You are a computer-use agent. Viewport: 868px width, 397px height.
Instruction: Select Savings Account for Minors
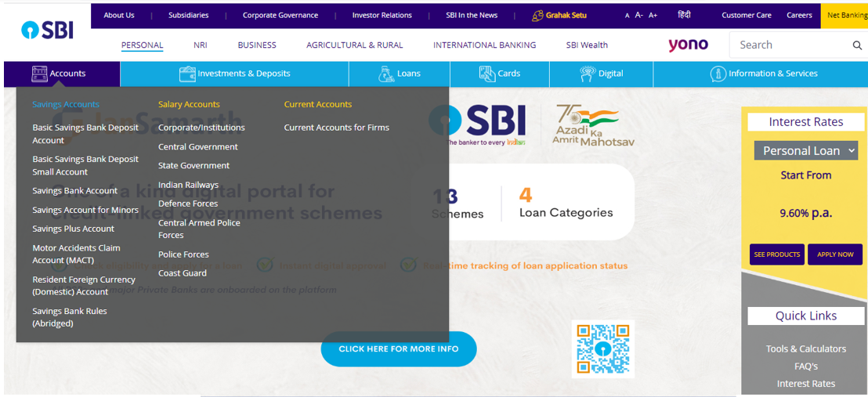[x=85, y=210]
